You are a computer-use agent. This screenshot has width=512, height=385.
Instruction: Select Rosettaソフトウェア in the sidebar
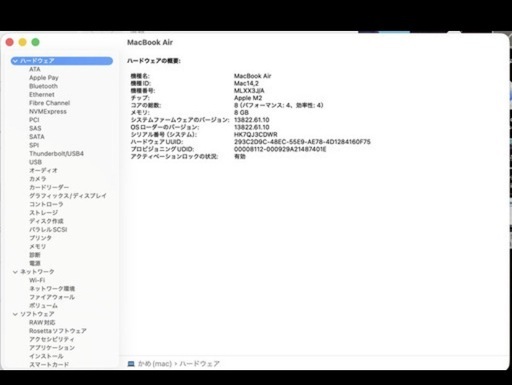tap(58, 331)
